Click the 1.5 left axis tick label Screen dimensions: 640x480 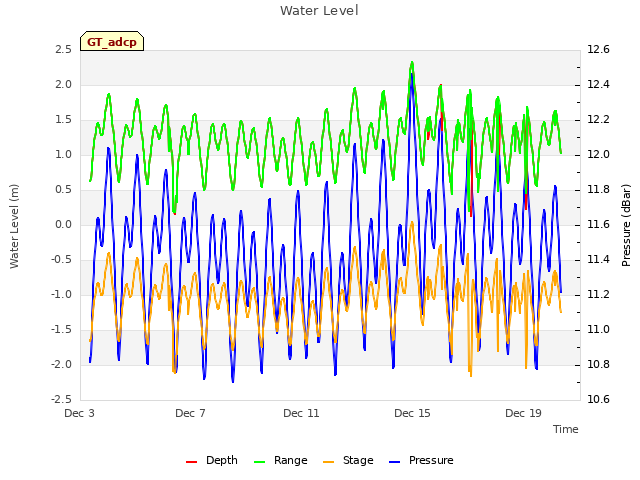[x=64, y=120]
